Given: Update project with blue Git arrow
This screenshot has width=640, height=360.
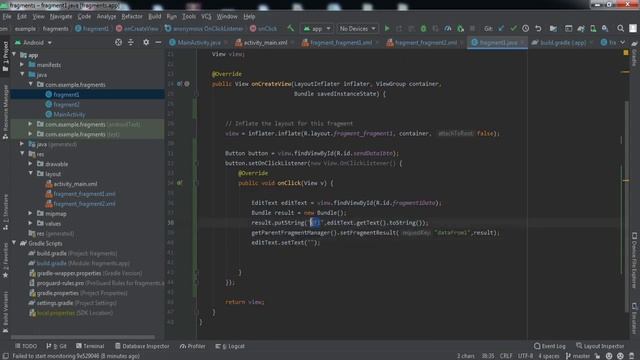Looking at the screenshot, I should point(501,29).
